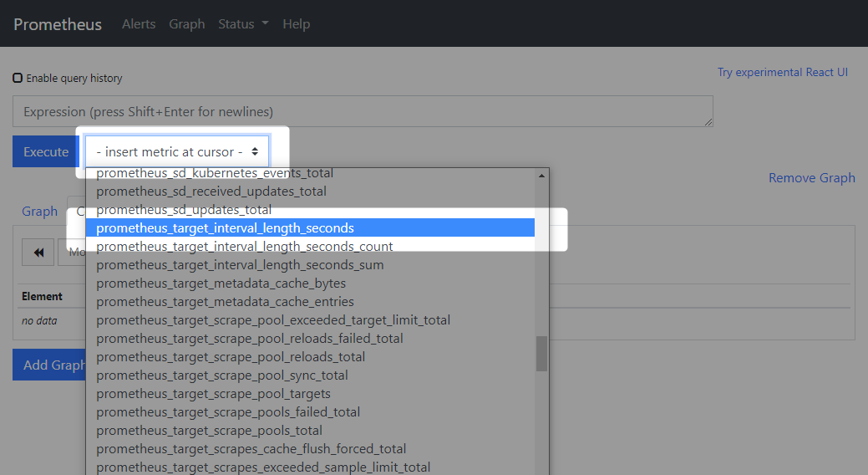Go to the Graph nav item
Viewport: 868px width, 475px height.
186,23
